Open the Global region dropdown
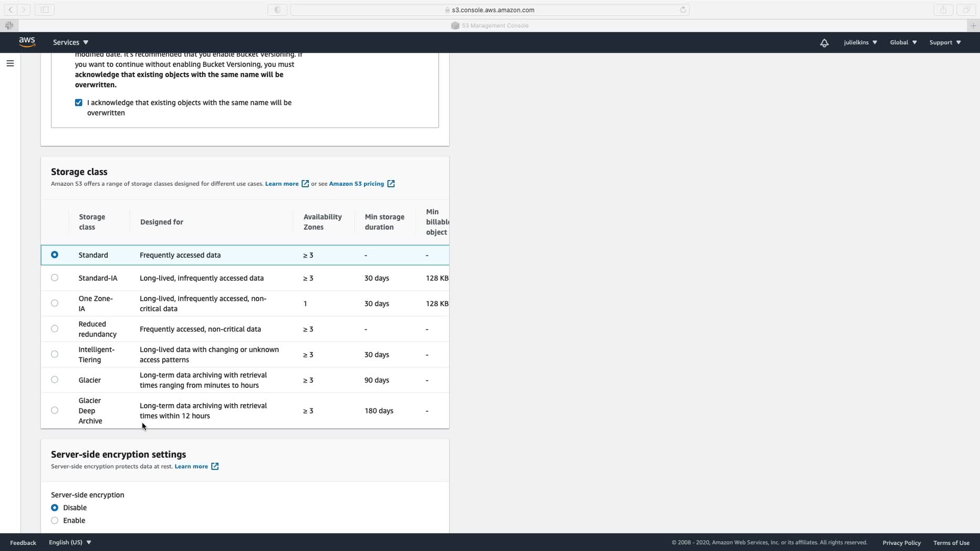 pos(903,43)
